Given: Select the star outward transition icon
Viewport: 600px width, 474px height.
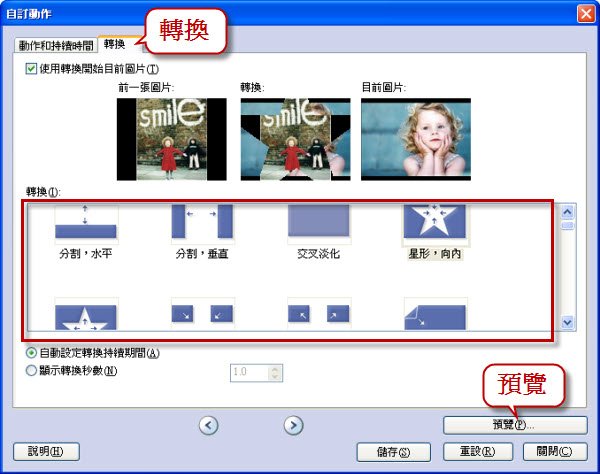Looking at the screenshot, I should 86,314.
